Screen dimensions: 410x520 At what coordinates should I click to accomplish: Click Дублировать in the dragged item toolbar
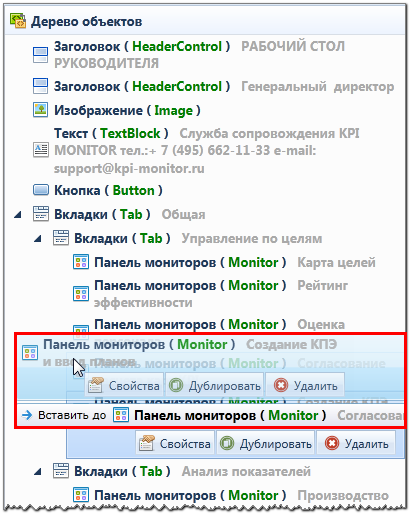click(215, 386)
